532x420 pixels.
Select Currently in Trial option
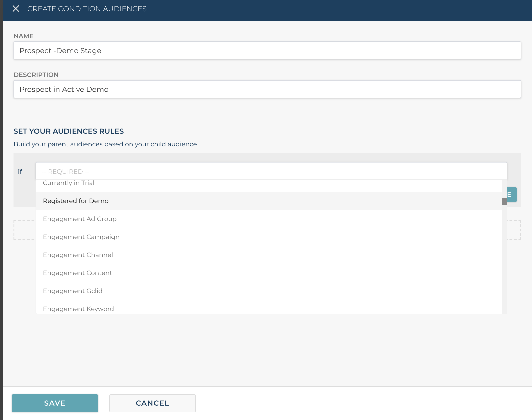69,183
